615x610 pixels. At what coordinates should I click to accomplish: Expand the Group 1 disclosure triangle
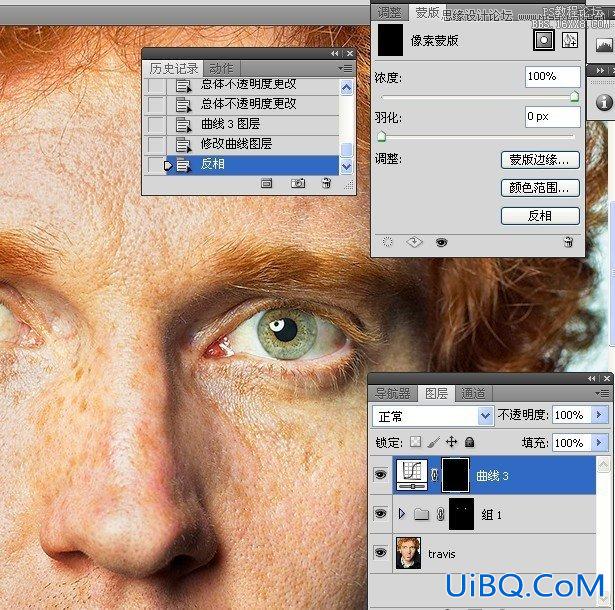[x=402, y=514]
